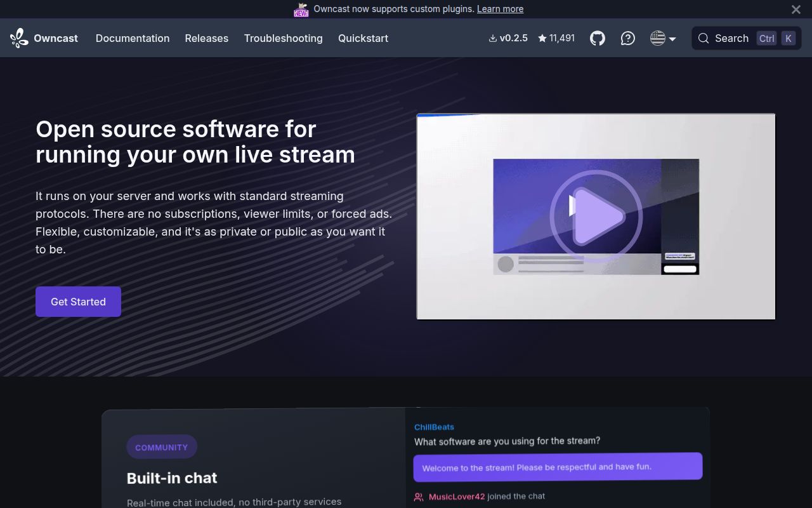
Task: Click into the Search field
Action: [x=747, y=38]
